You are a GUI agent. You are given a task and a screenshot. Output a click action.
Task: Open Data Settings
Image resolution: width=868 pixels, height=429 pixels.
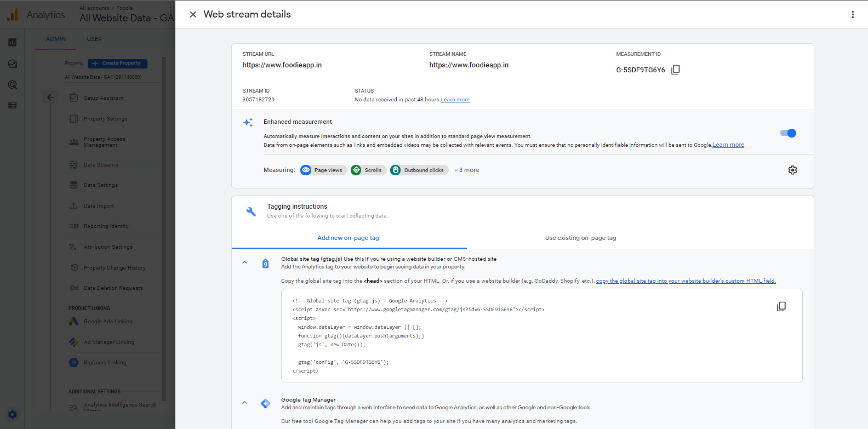click(100, 185)
